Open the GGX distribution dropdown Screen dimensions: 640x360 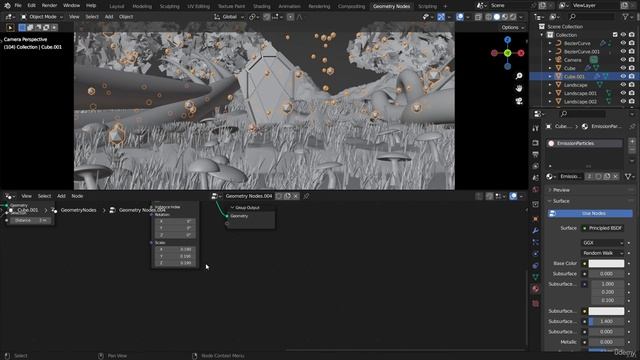[x=602, y=243]
